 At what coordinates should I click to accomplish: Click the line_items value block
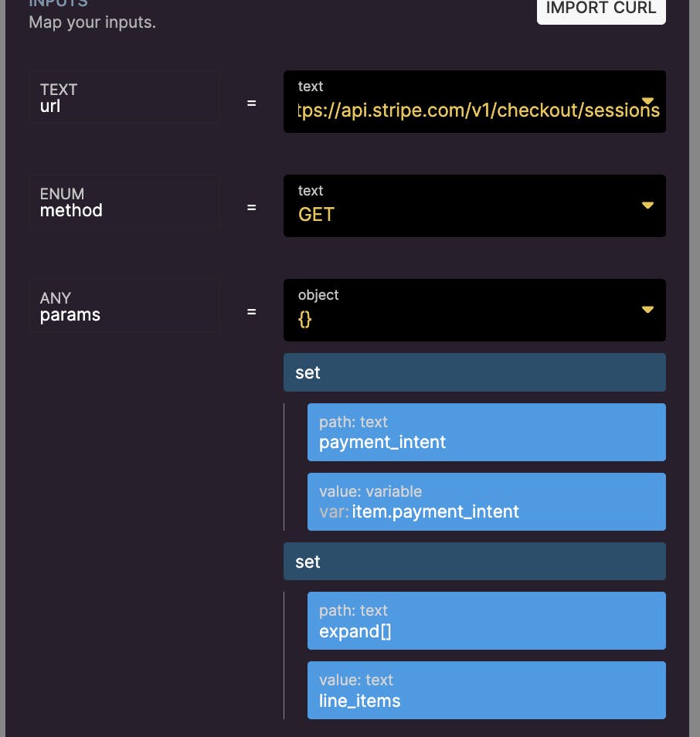coord(486,691)
